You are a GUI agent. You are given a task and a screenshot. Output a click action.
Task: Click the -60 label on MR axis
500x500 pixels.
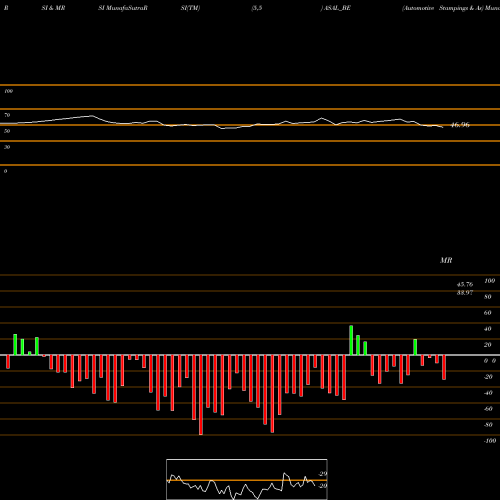click(488, 409)
